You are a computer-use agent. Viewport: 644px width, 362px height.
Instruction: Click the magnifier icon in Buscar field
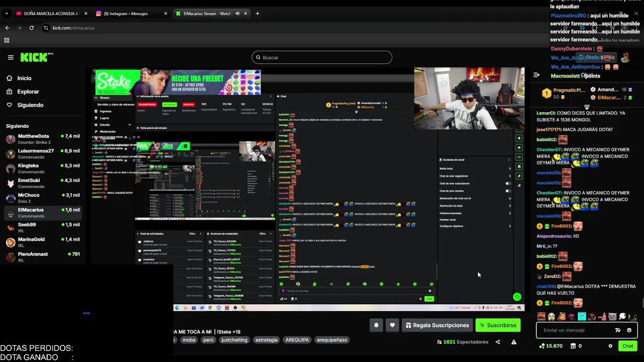(259, 57)
